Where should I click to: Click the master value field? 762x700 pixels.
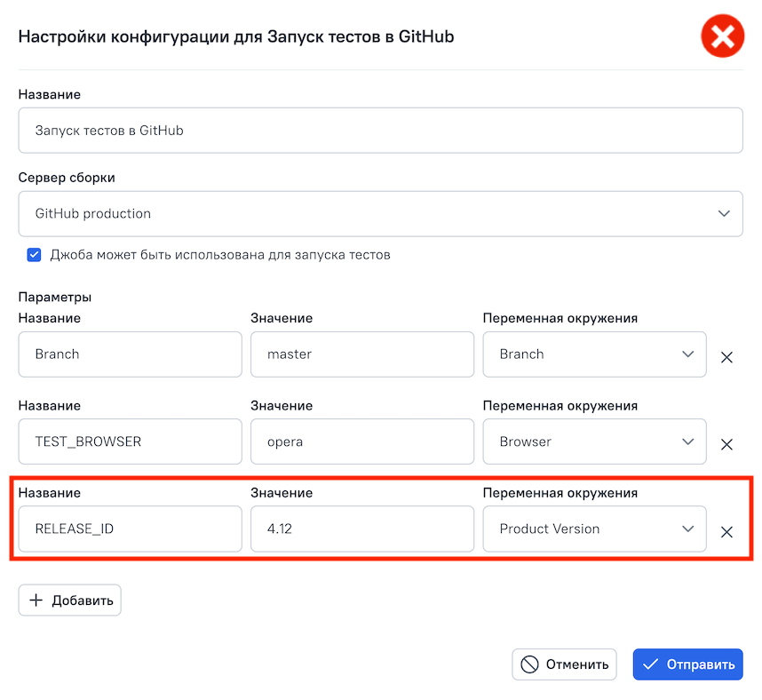361,354
